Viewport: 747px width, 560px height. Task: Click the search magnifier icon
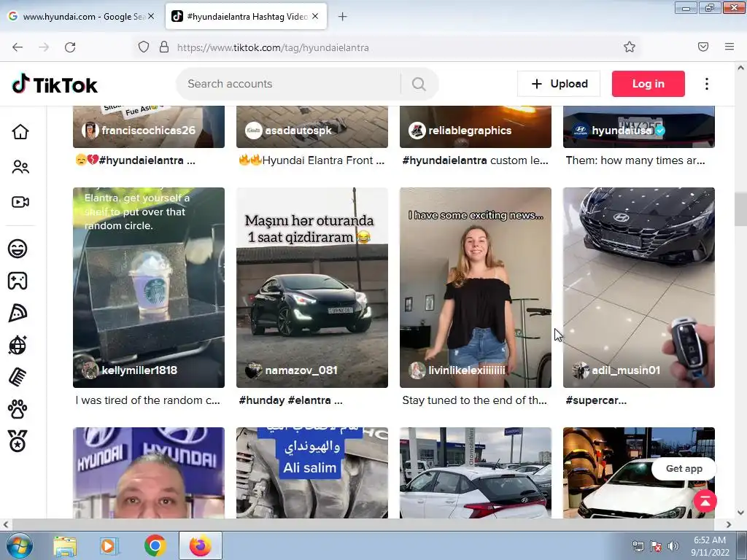pos(419,84)
